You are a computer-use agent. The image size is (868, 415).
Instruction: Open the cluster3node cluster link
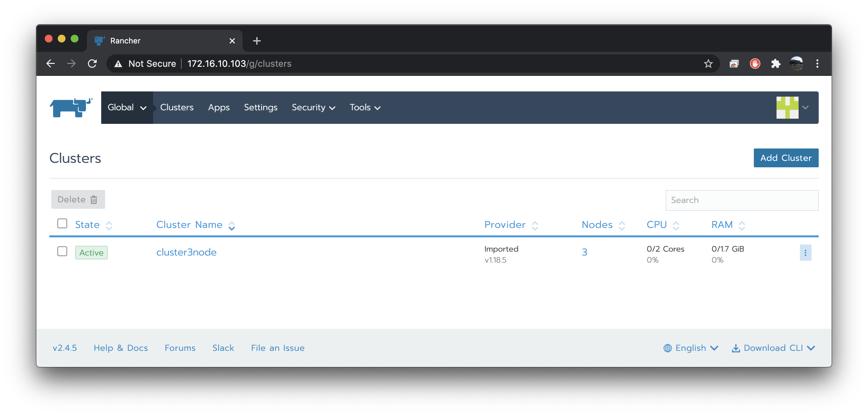click(186, 252)
